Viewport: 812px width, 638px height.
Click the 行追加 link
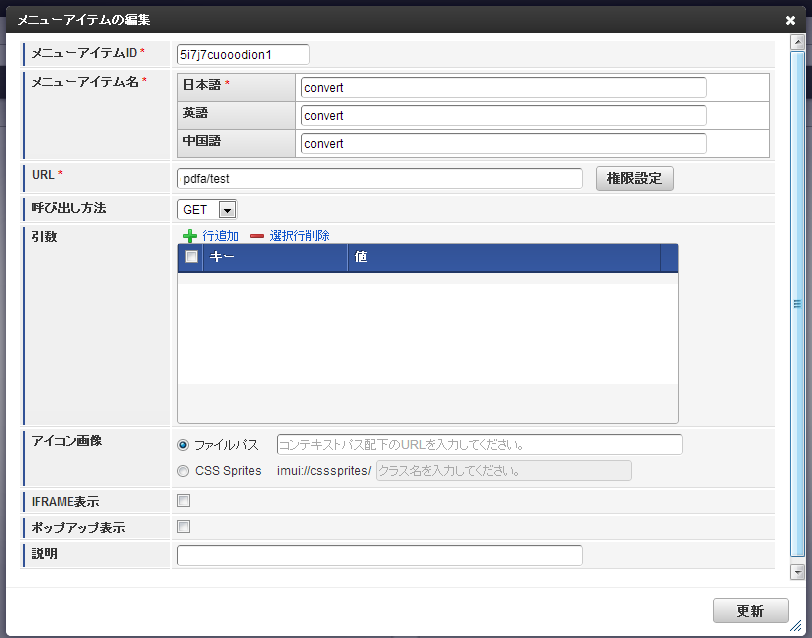[221, 236]
